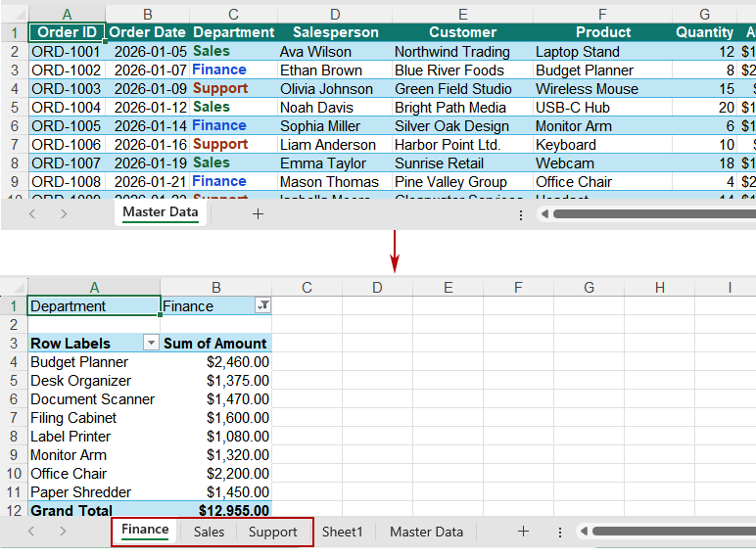The height and width of the screenshot is (557, 756).
Task: Click Office Chair pivot row label
Action: click(94, 474)
